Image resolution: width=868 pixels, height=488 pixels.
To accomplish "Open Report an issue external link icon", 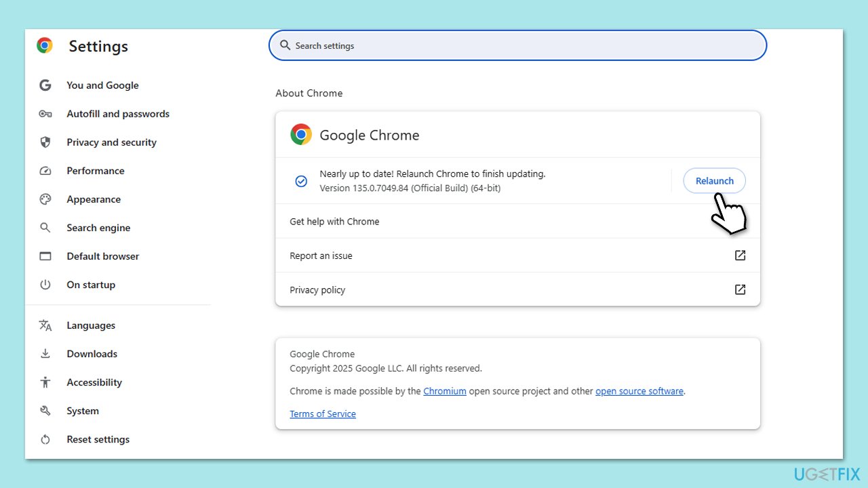I will [740, 256].
